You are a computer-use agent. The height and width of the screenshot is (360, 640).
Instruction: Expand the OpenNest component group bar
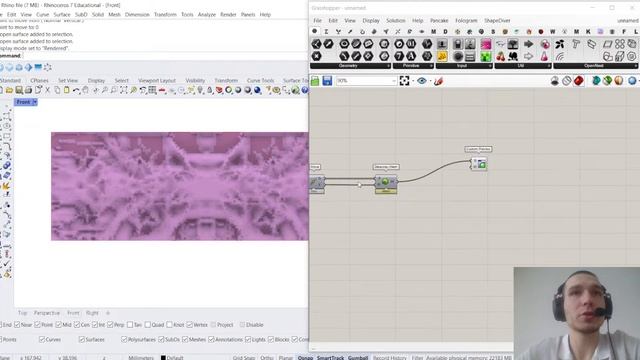click(596, 66)
